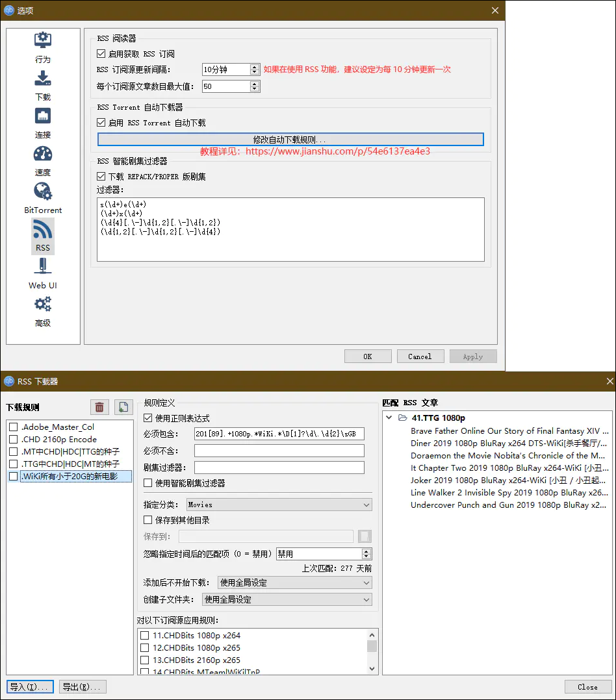
Task: Open the 指定分类 Movies dropdown
Action: [x=278, y=505]
